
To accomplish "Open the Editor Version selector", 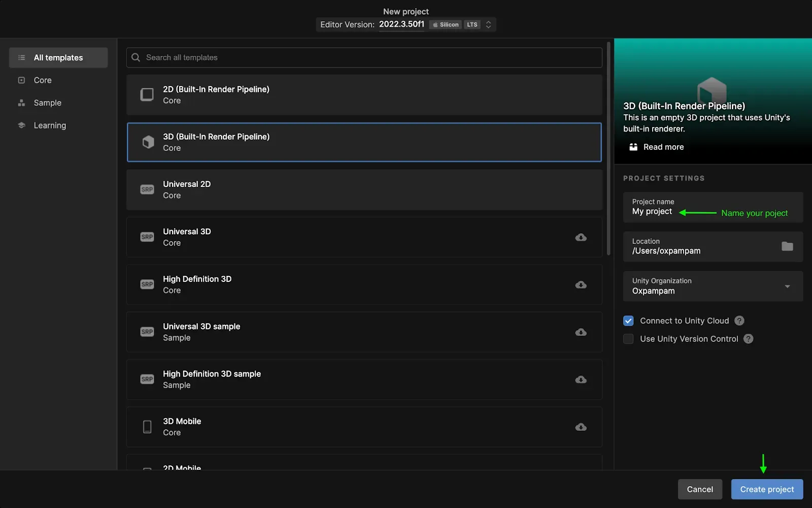I will tap(488, 24).
